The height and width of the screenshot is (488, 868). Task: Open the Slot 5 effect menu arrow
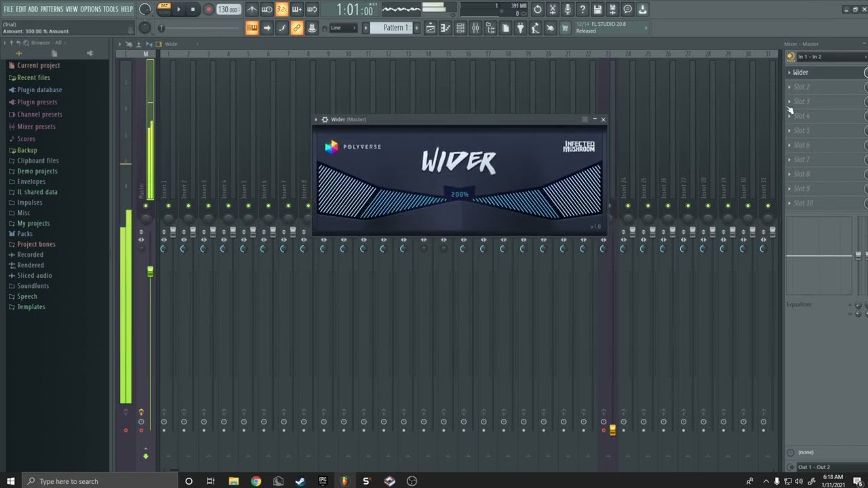tap(789, 130)
